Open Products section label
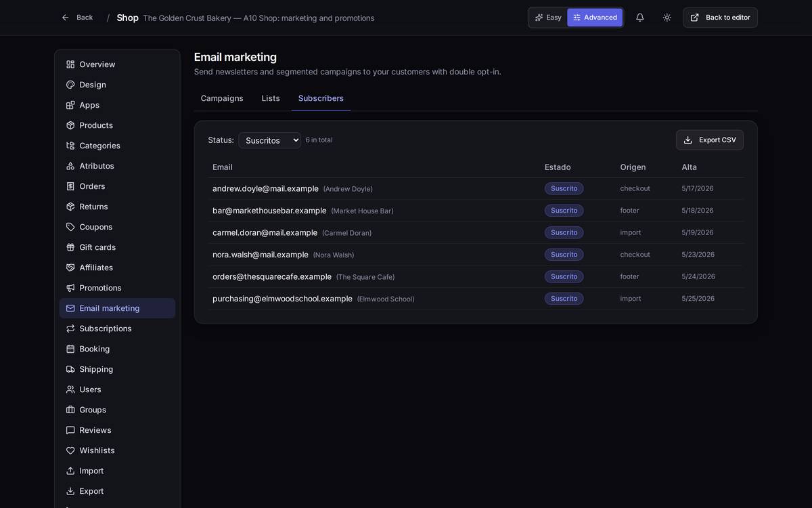 click(96, 125)
